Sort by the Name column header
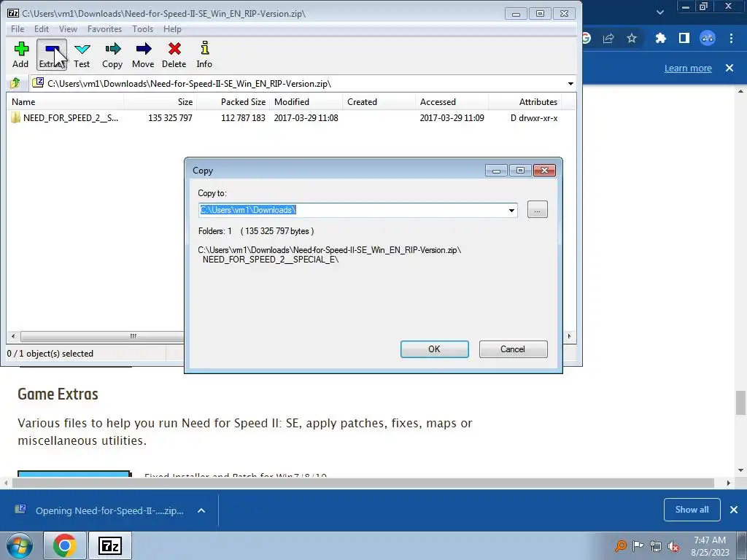 [66, 102]
